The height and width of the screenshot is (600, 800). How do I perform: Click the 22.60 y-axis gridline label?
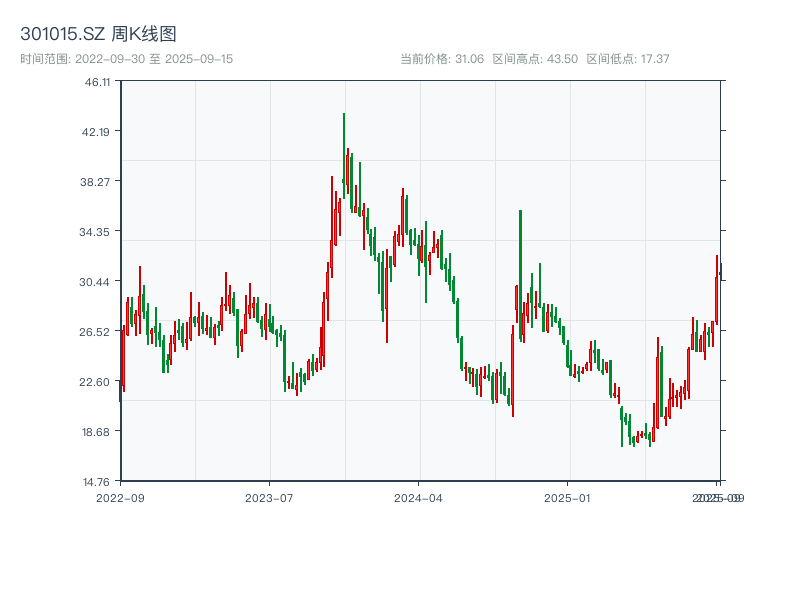click(x=97, y=382)
